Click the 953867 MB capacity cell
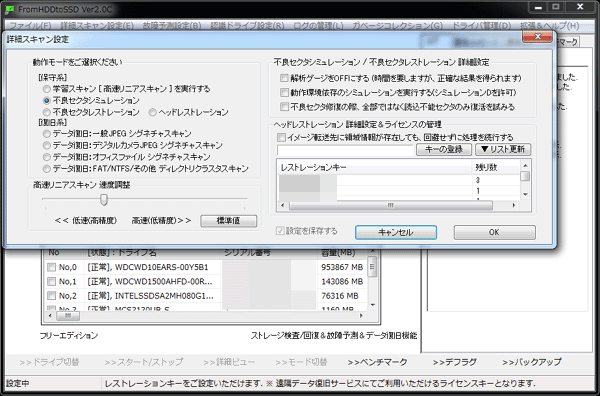 click(x=342, y=267)
